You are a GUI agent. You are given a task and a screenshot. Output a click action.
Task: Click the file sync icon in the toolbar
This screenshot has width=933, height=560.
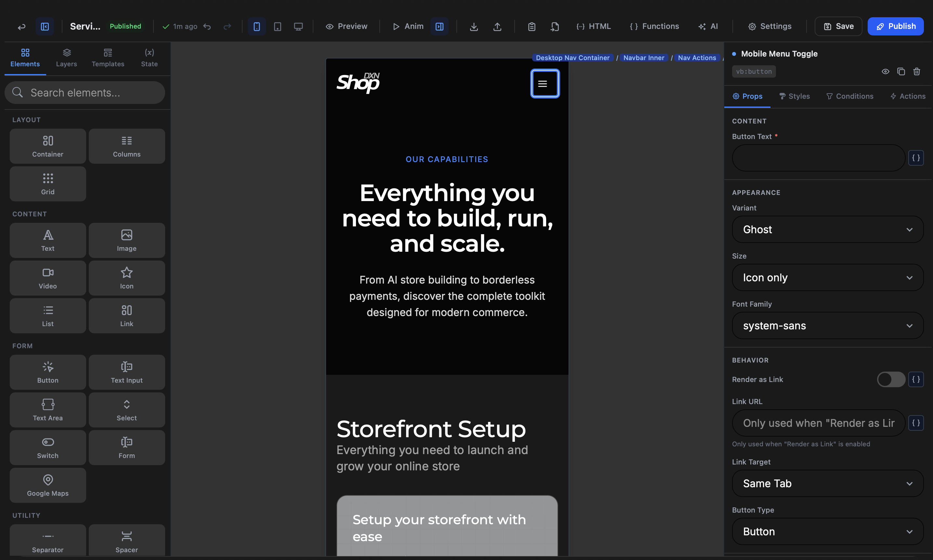pyautogui.click(x=555, y=26)
